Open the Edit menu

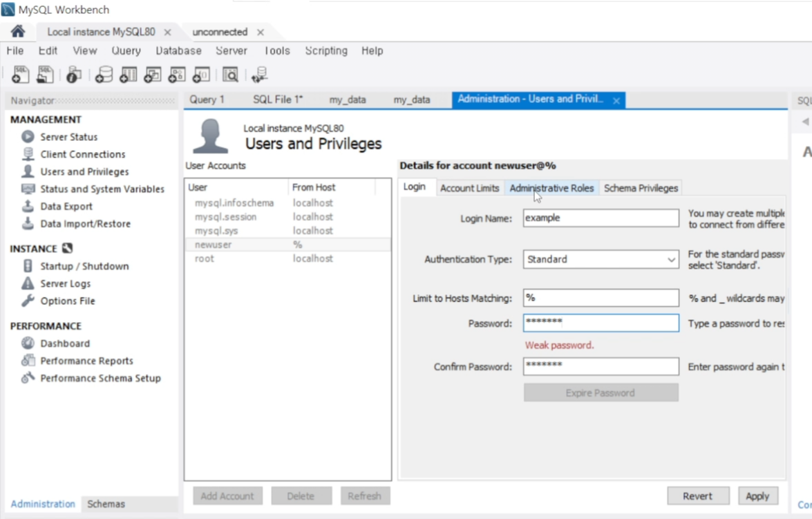pos(48,50)
